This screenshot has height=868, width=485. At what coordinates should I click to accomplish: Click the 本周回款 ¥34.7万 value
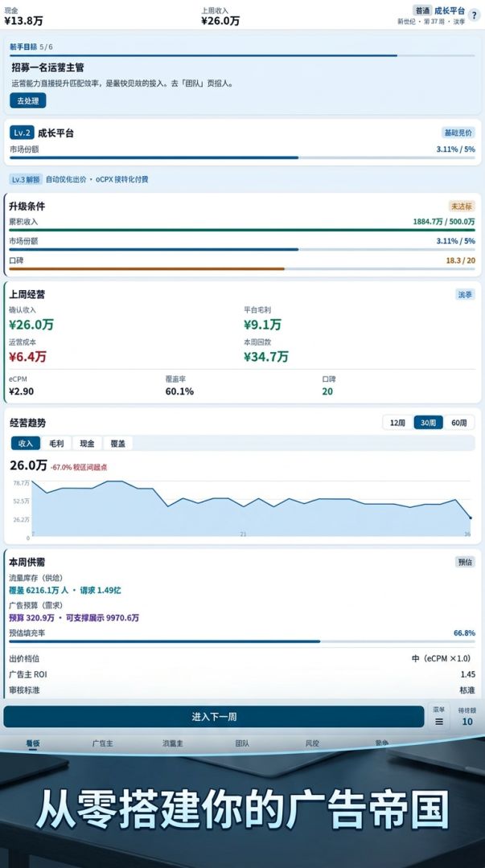[x=266, y=357]
